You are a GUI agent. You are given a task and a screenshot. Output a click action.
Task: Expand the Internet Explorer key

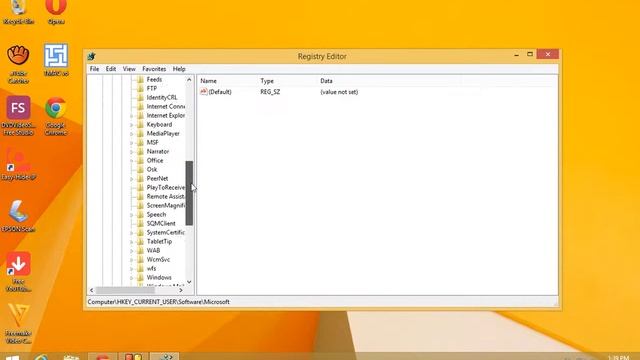(x=131, y=116)
